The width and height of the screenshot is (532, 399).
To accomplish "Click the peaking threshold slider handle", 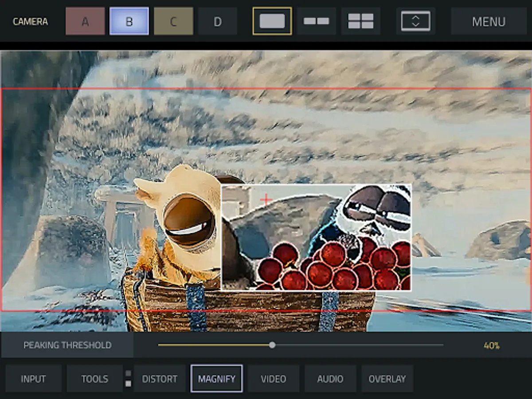I will pyautogui.click(x=272, y=345).
